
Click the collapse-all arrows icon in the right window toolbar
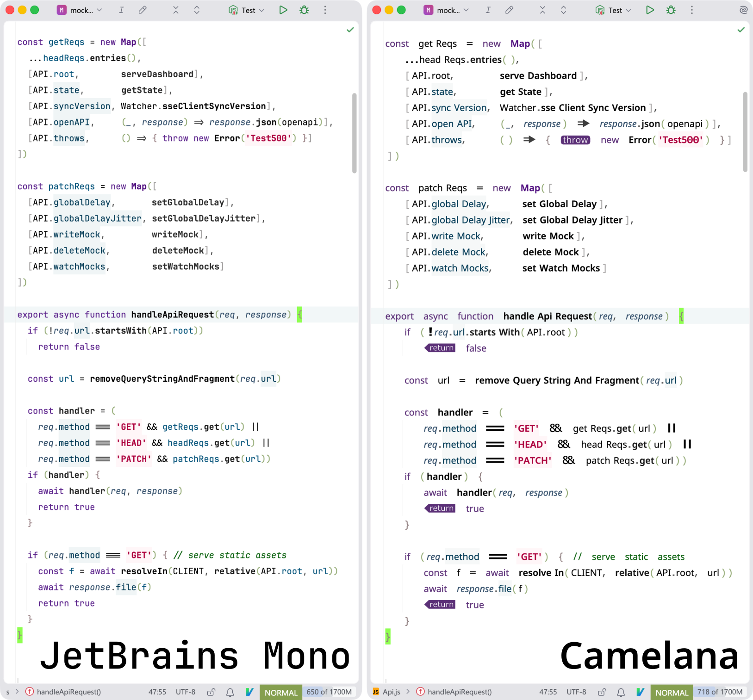pyautogui.click(x=542, y=10)
